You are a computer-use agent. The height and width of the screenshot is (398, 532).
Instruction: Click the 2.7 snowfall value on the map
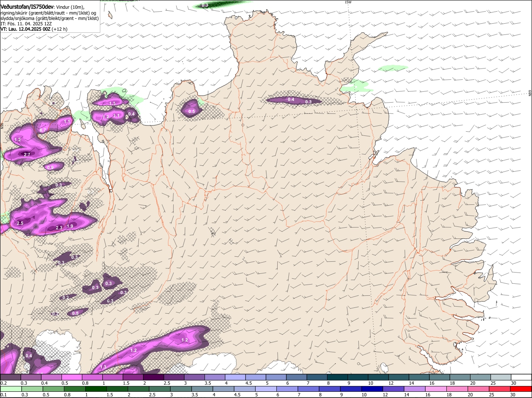[x=27, y=154]
